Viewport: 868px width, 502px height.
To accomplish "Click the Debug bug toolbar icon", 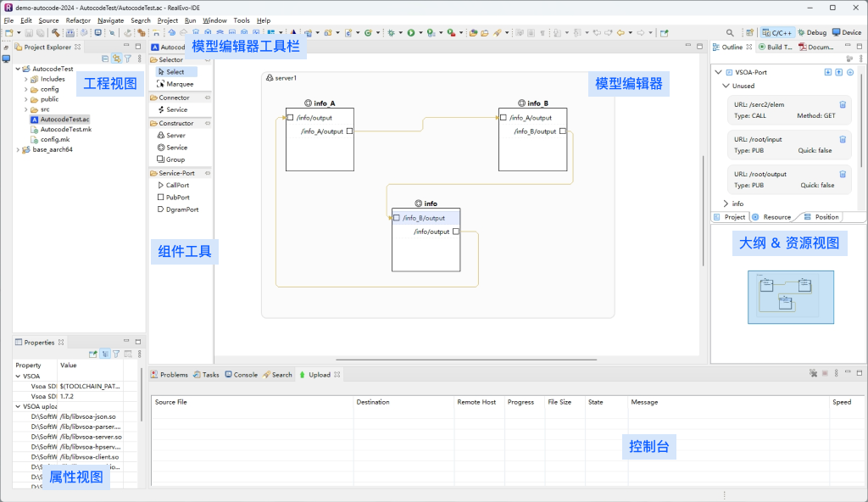I will [x=392, y=33].
